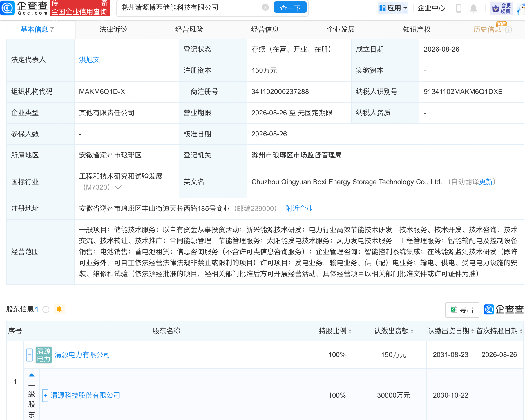Click the 2030-10-22 subscription date cell
525x420 pixels.
[x=450, y=395]
